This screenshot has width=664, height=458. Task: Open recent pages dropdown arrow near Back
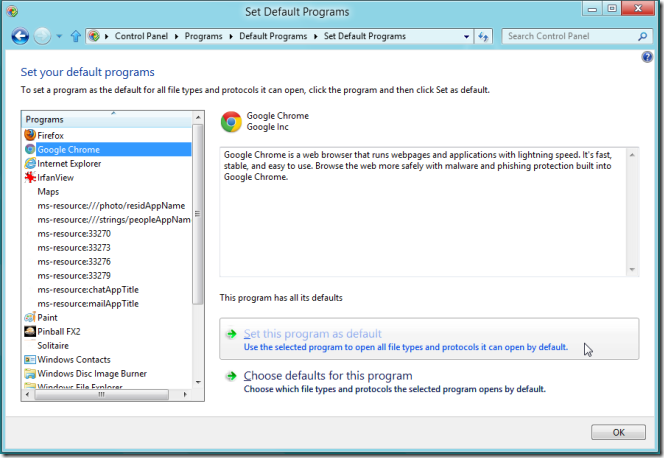coord(59,37)
